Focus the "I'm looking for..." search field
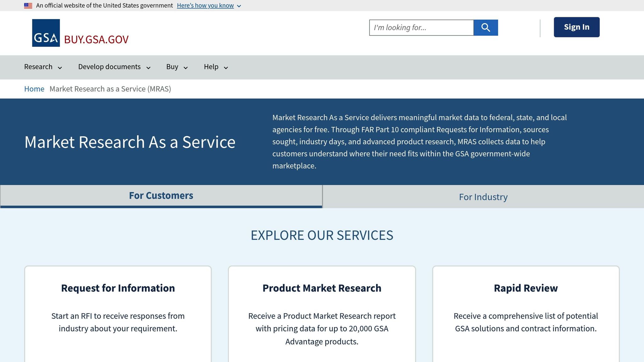Screen dimensions: 644x362 (x=421, y=28)
